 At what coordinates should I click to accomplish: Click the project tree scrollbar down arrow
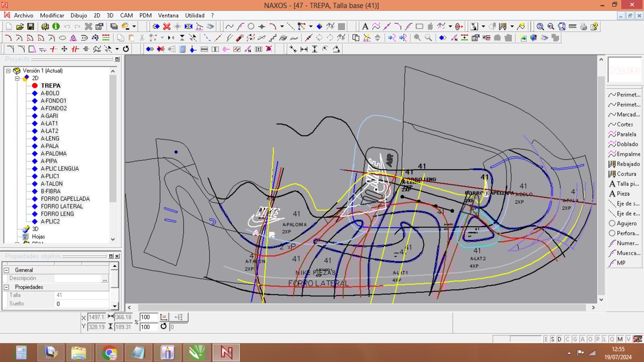(x=113, y=240)
